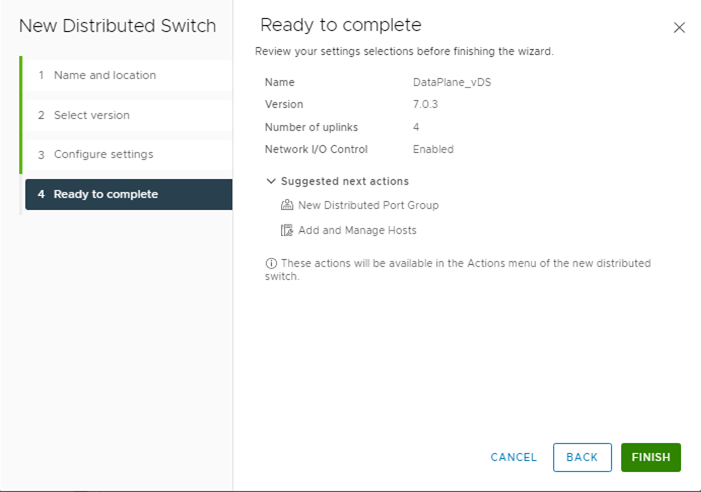Image resolution: width=701 pixels, height=492 pixels.
Task: Click the New Distributed Port Group label
Action: (x=368, y=205)
